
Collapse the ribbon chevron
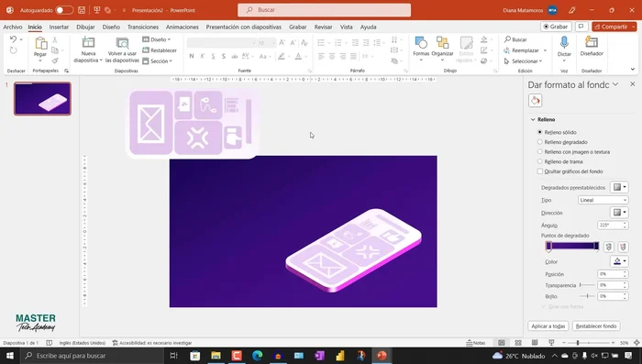click(x=633, y=69)
